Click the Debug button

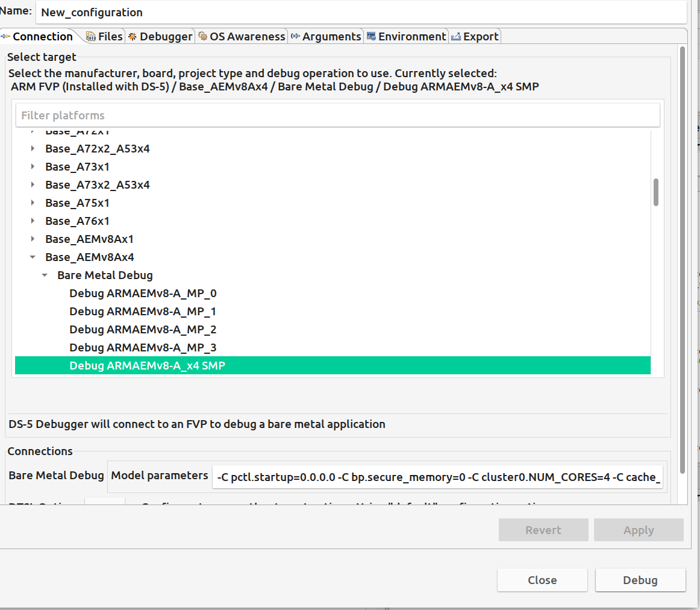coord(640,579)
